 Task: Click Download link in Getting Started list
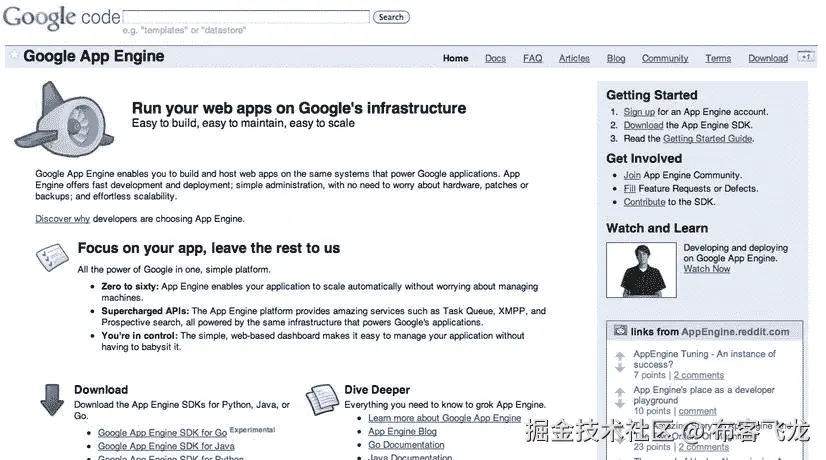coord(643,125)
